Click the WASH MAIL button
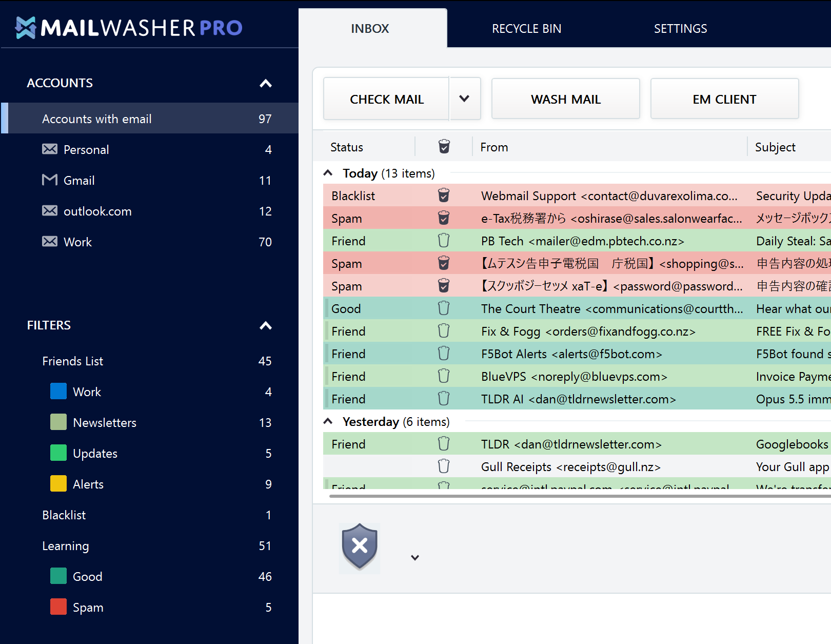 click(565, 99)
